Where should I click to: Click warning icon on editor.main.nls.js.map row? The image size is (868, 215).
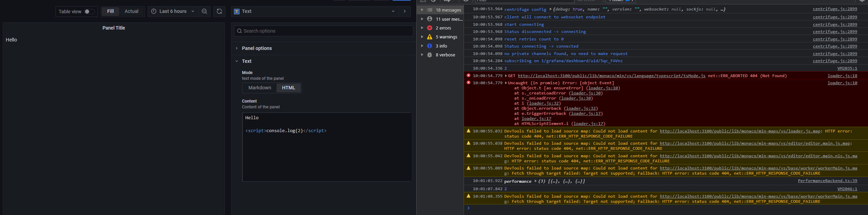pos(468,156)
